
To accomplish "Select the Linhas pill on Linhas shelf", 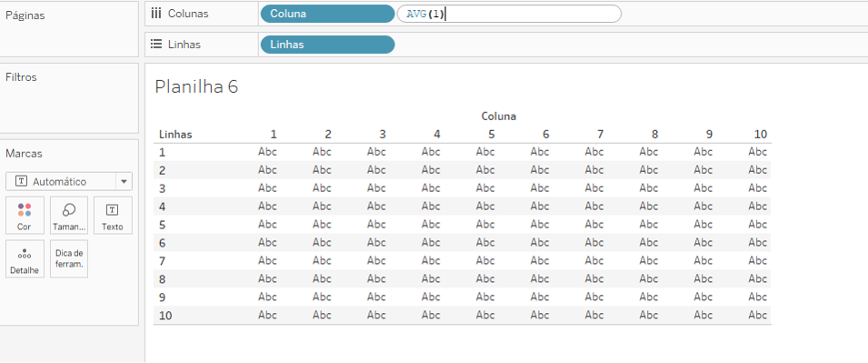I will (327, 45).
